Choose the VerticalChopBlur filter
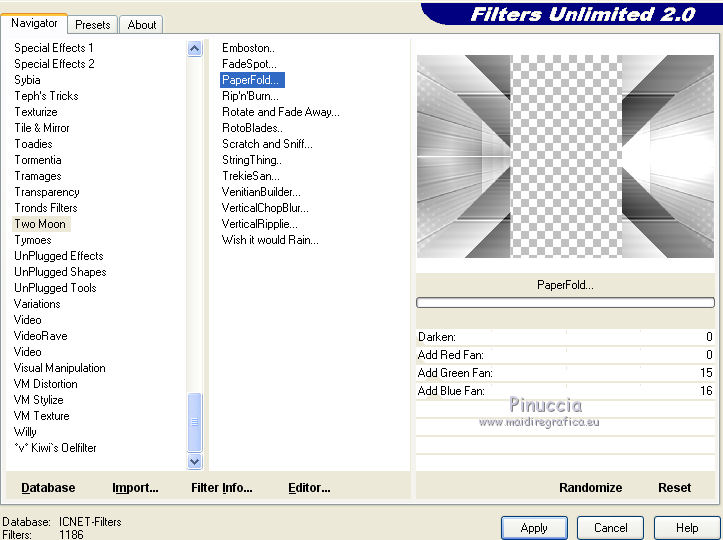 click(x=265, y=208)
